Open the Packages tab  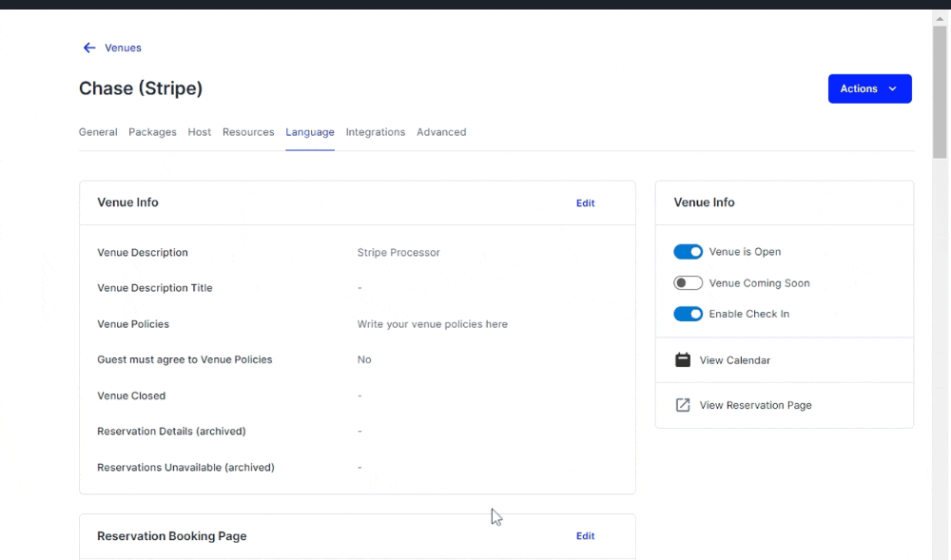pyautogui.click(x=152, y=132)
